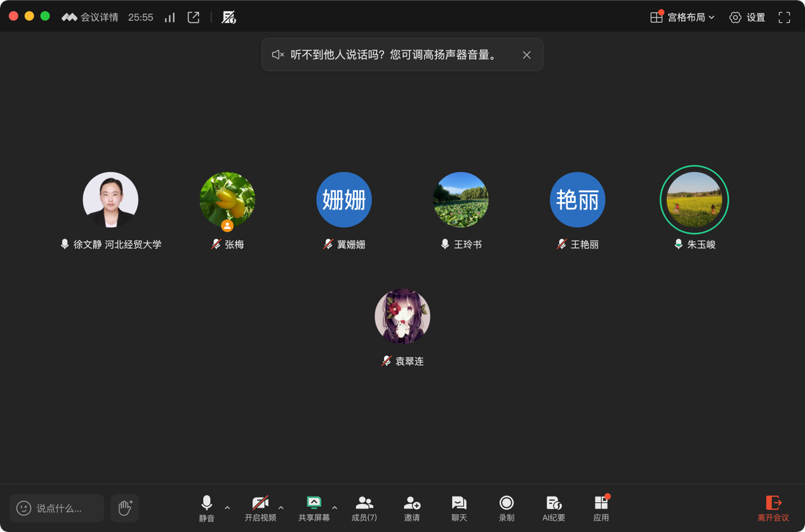Dismiss the speaker volume tip banner
The height and width of the screenshot is (532, 805).
(x=526, y=55)
